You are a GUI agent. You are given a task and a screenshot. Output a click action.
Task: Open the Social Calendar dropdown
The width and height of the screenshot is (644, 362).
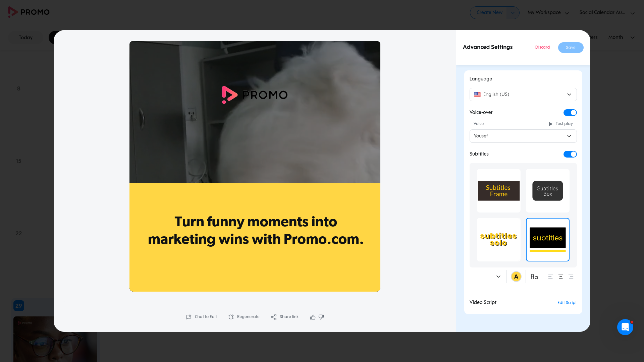607,13
